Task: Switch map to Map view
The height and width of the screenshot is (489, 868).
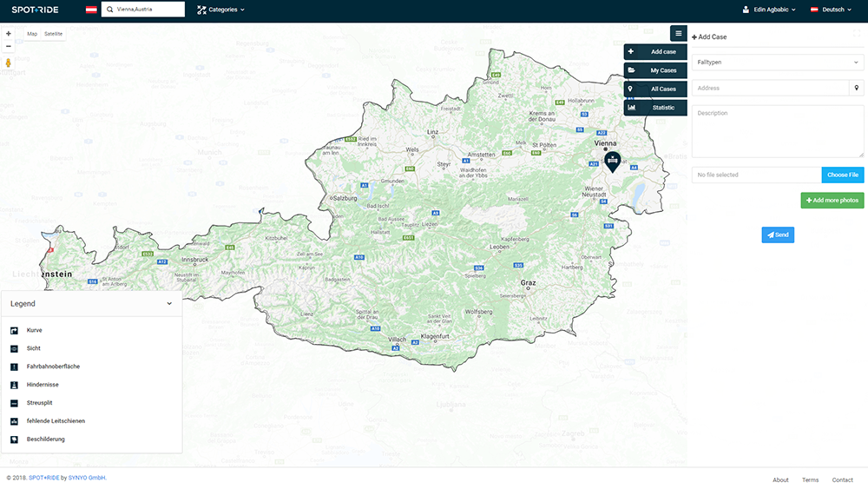Action: coord(32,34)
